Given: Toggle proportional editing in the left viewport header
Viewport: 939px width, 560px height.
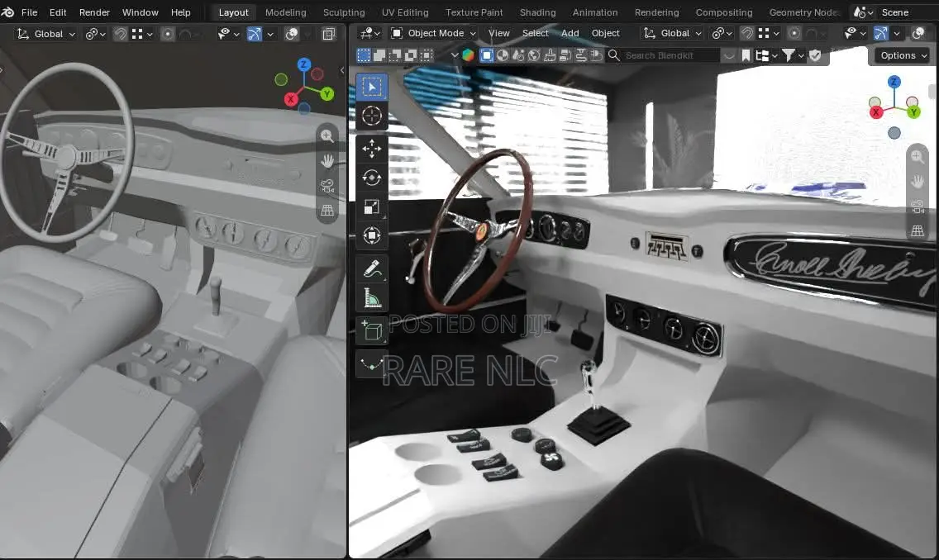Looking at the screenshot, I should 168,34.
